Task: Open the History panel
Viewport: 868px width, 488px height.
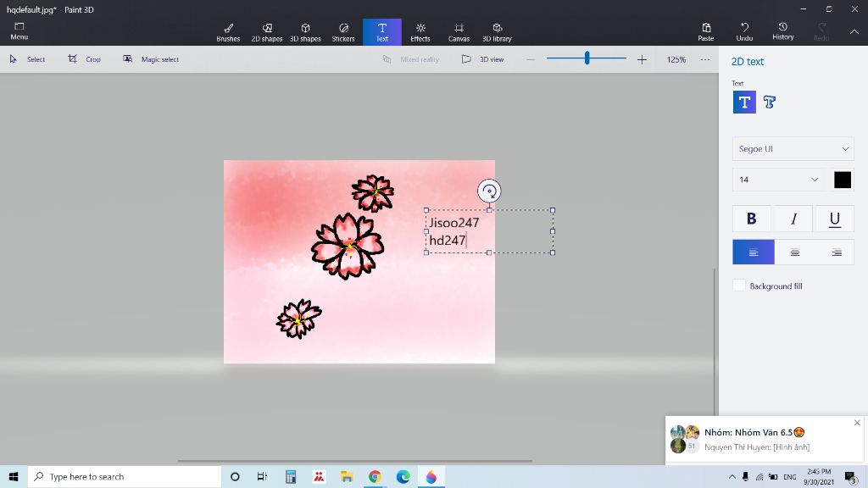Action: pyautogui.click(x=782, y=32)
